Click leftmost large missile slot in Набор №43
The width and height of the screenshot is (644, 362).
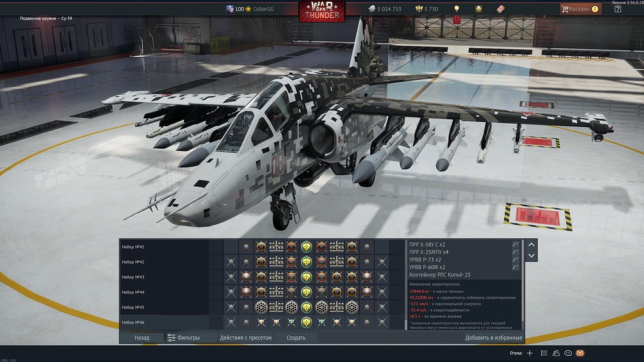click(x=246, y=278)
